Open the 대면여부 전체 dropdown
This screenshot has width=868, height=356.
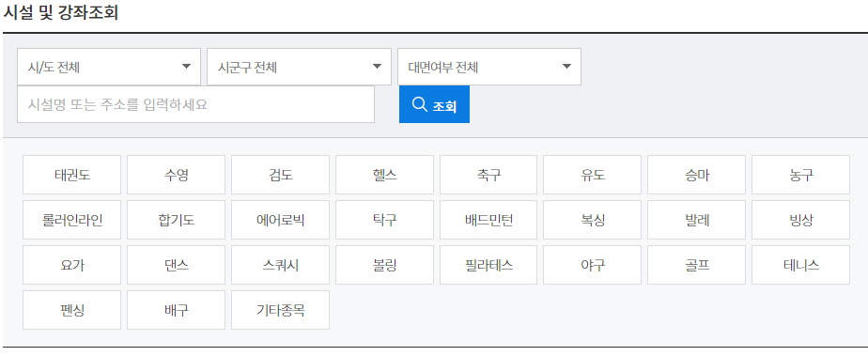click(489, 67)
